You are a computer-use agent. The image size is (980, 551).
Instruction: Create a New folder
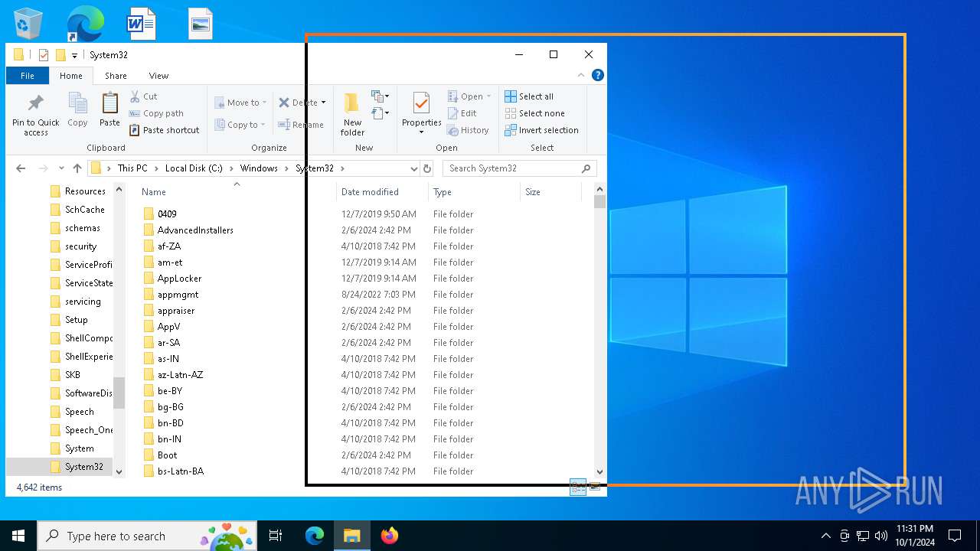pos(352,115)
